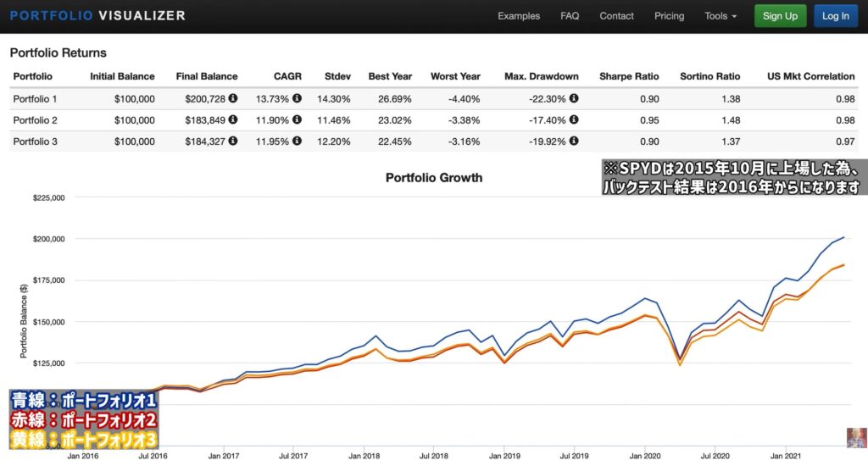Open info icon next to 11.90% CAGR

click(x=297, y=119)
